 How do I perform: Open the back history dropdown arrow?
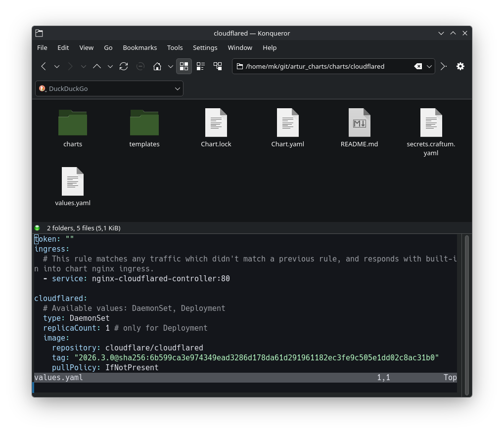click(57, 67)
